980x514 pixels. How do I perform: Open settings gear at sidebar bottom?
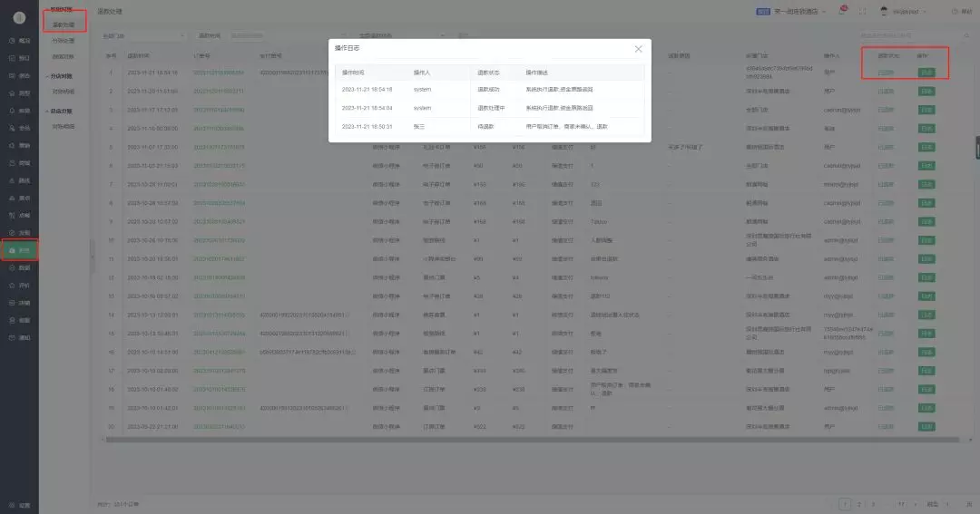coord(19,505)
